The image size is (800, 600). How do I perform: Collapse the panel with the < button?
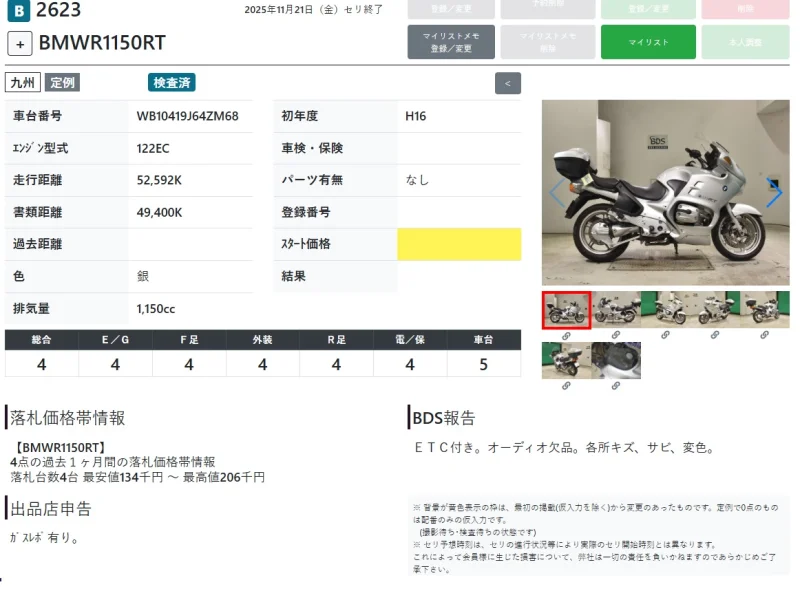[508, 83]
